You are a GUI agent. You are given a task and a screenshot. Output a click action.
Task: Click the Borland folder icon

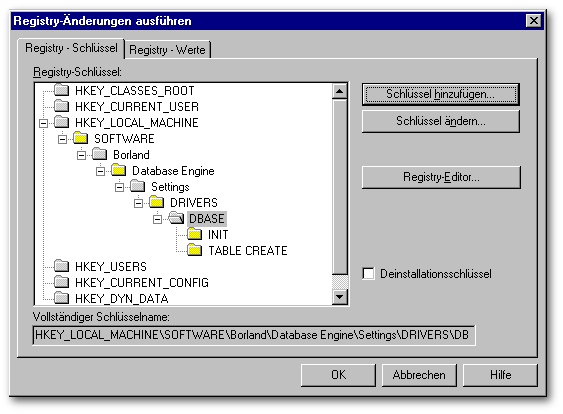(x=100, y=154)
